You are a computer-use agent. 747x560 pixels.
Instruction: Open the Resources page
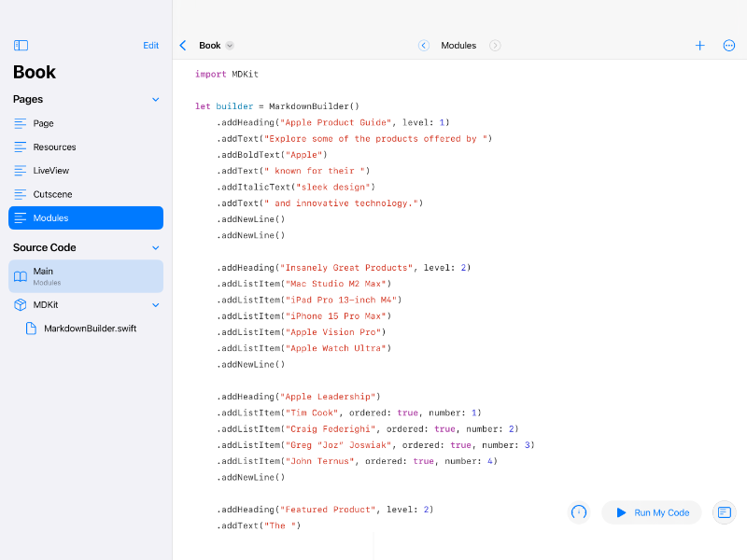[54, 147]
